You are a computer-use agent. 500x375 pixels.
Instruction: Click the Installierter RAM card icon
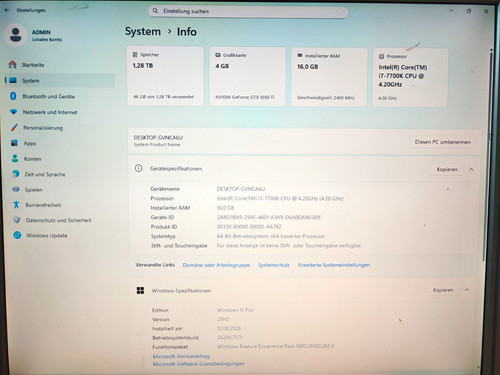[300, 55]
